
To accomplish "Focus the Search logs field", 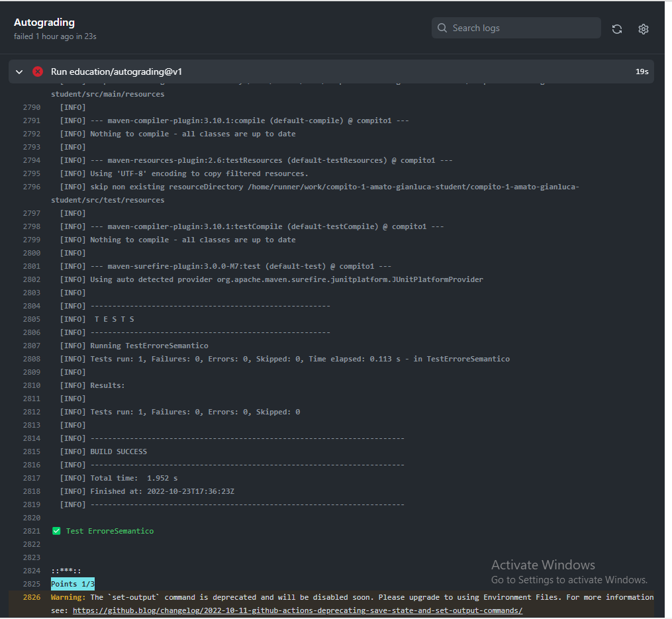I will [516, 28].
